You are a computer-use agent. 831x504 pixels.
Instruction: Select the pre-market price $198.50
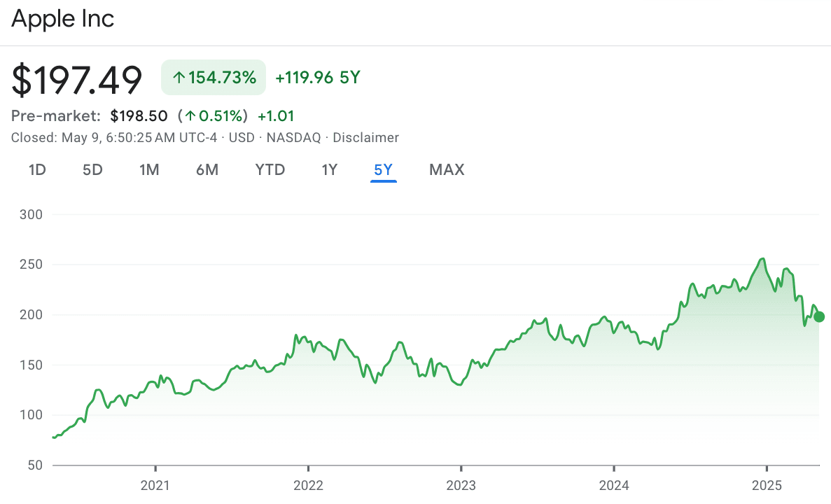139,115
